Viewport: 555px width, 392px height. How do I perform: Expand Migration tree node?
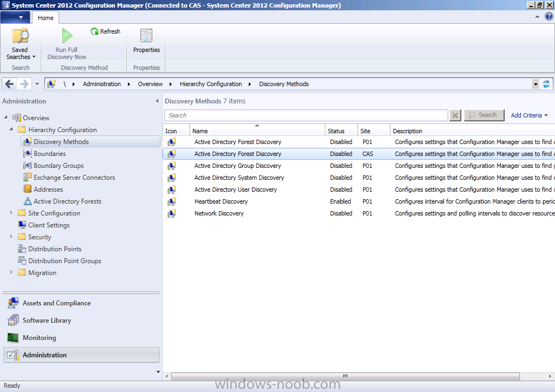(11, 272)
